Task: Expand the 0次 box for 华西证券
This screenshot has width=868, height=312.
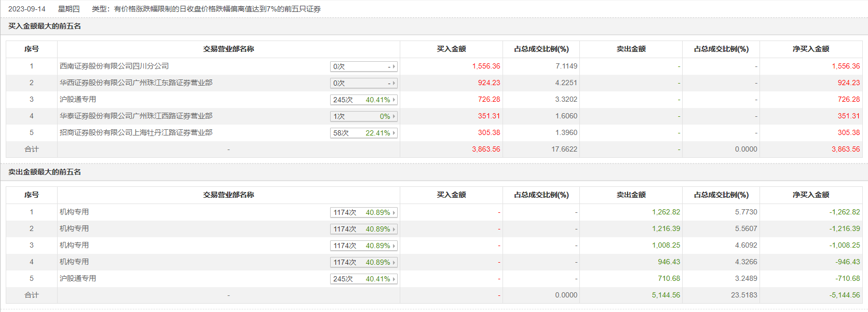Action: [363, 83]
